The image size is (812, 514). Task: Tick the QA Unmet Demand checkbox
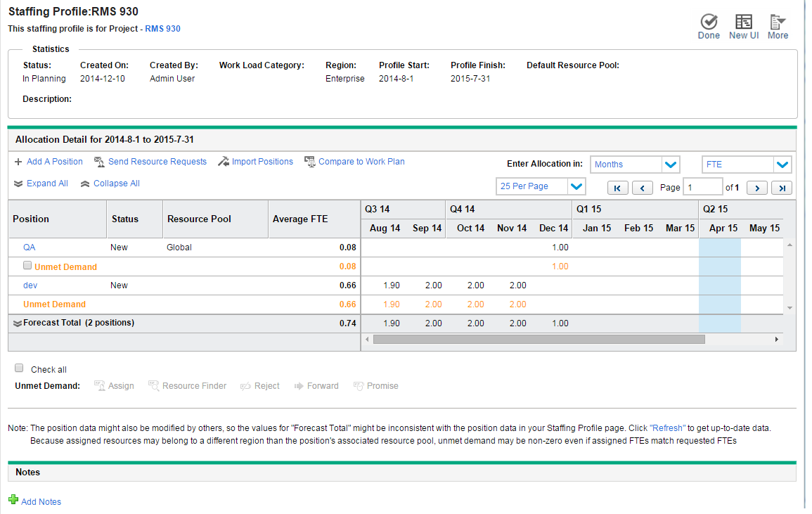[27, 266]
